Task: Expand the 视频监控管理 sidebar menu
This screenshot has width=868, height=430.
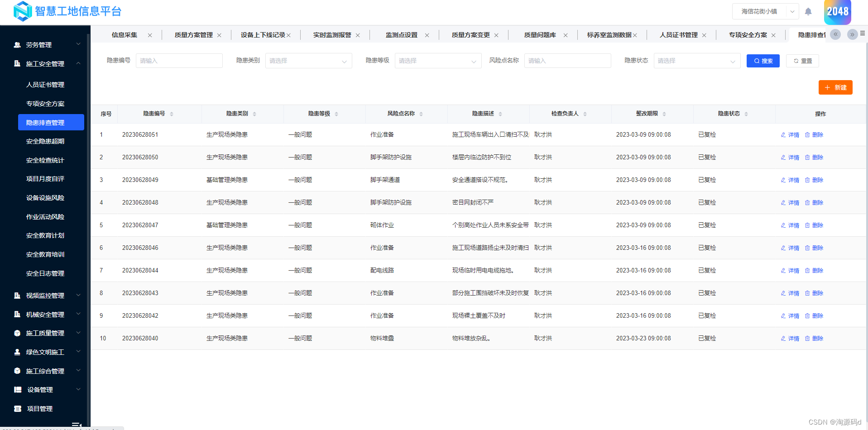Action: point(45,296)
